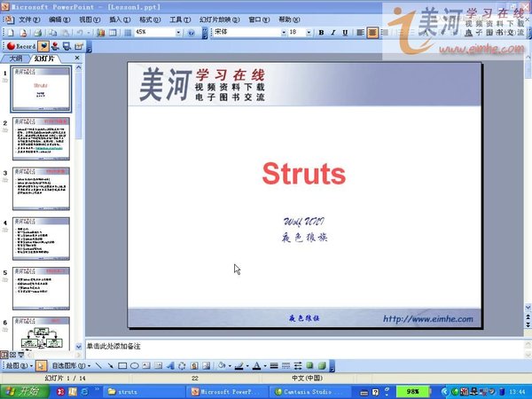
Task: Switch to the 大纲 (Outline) tab
Action: coord(16,59)
